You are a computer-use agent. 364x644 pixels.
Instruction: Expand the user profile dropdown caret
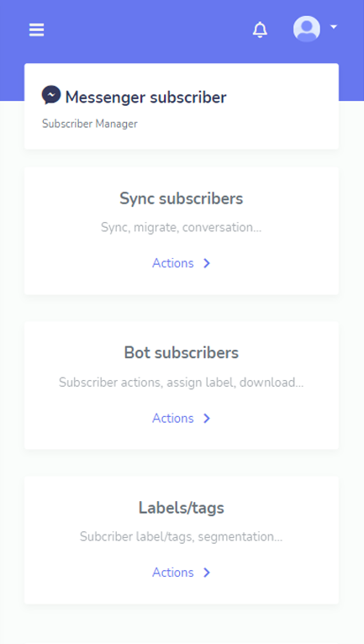point(334,27)
